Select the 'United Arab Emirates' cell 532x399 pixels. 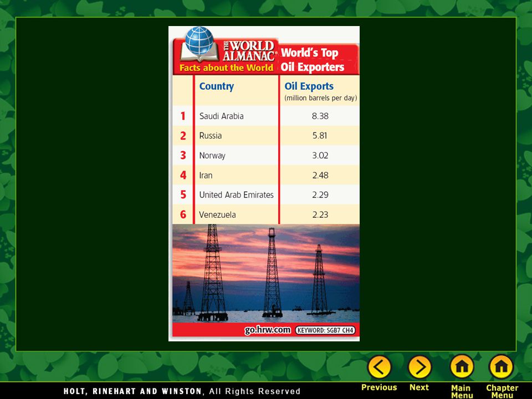pos(236,195)
